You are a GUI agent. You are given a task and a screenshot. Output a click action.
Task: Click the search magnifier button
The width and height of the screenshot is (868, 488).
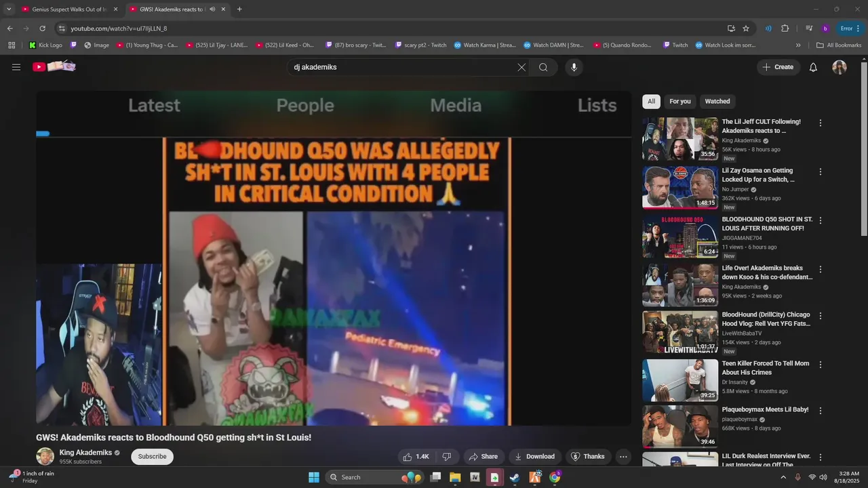click(x=543, y=67)
